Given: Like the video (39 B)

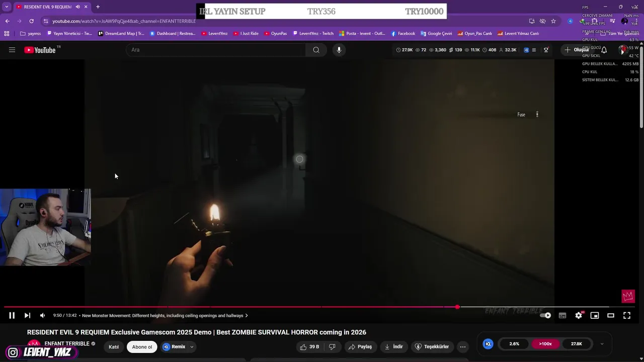Looking at the screenshot, I should point(310,347).
